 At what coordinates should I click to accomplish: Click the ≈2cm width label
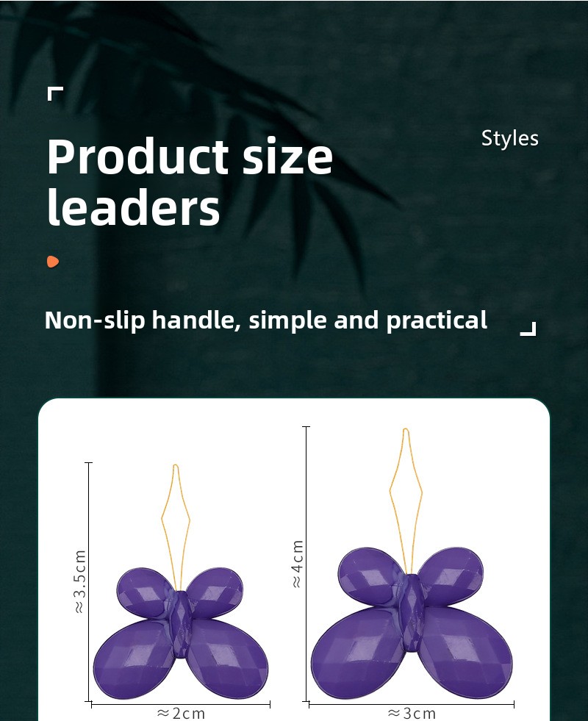181,714
